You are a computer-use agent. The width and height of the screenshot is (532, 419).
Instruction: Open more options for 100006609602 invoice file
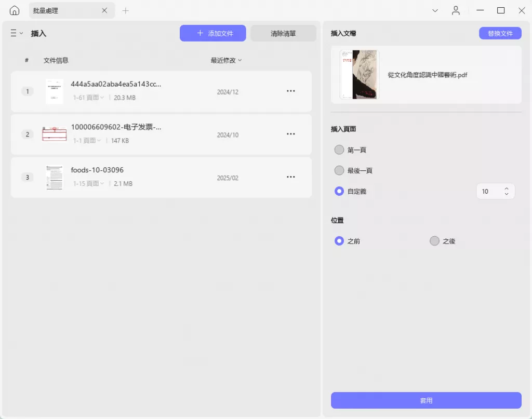tap(291, 134)
